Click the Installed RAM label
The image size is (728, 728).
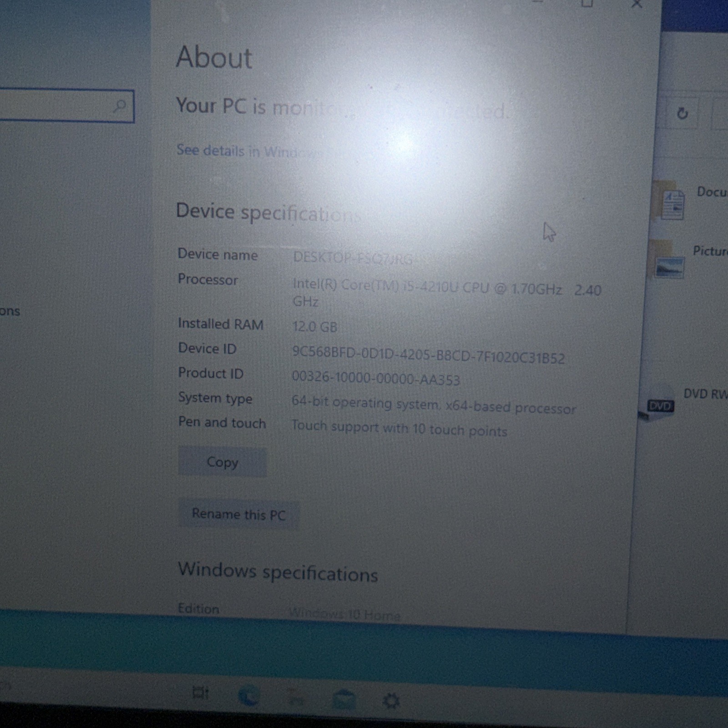point(221,324)
